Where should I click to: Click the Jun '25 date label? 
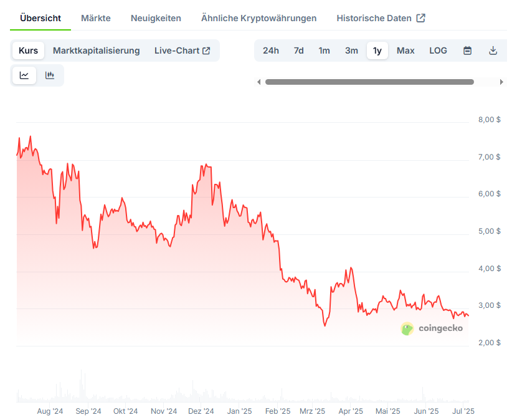(426, 411)
